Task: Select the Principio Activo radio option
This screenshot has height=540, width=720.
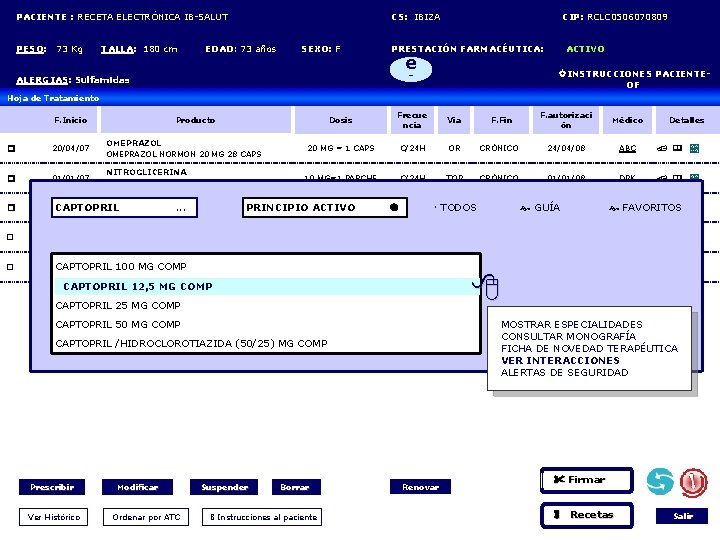Action: (x=394, y=207)
